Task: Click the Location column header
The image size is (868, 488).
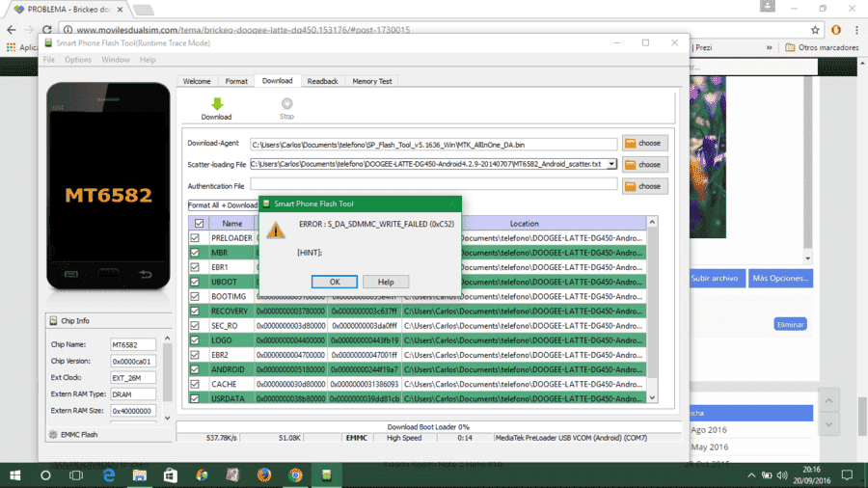Action: (524, 224)
